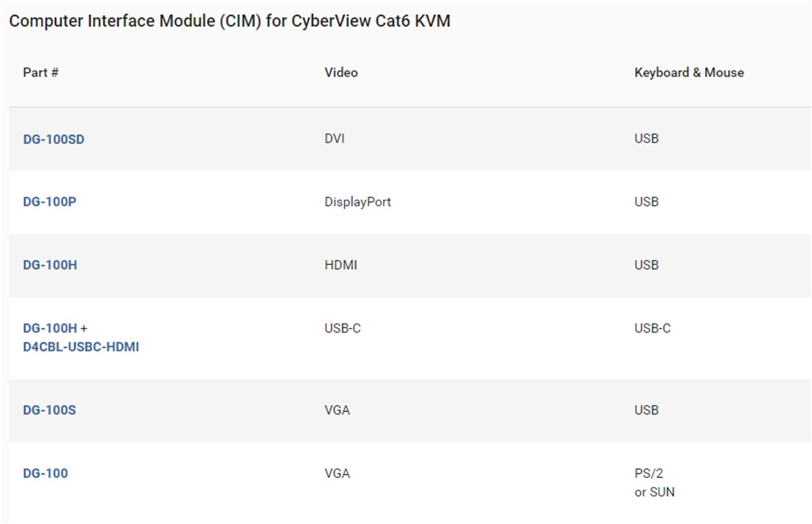Open the D4CBL-USBC-HDMI cable link
The width and height of the screenshot is (812, 524).
[81, 348]
